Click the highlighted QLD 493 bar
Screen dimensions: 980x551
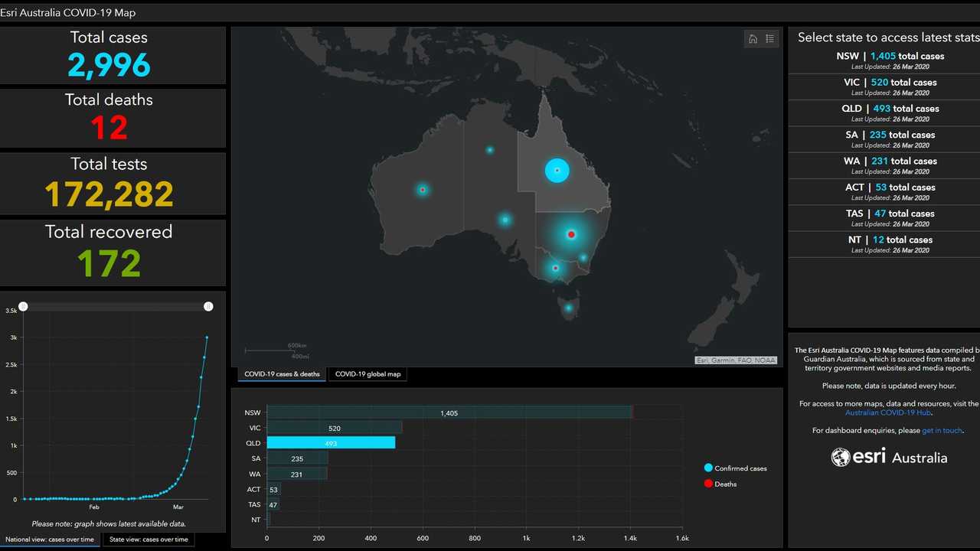tap(331, 442)
